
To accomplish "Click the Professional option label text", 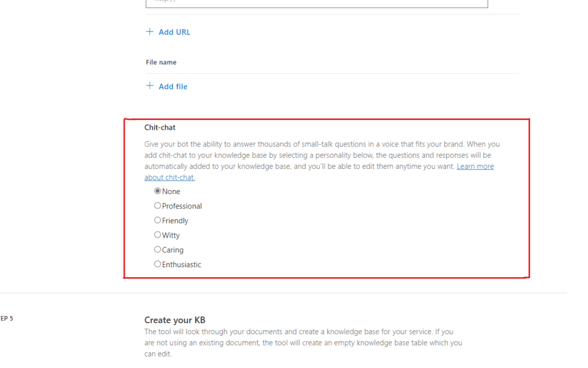I will coord(182,206).
